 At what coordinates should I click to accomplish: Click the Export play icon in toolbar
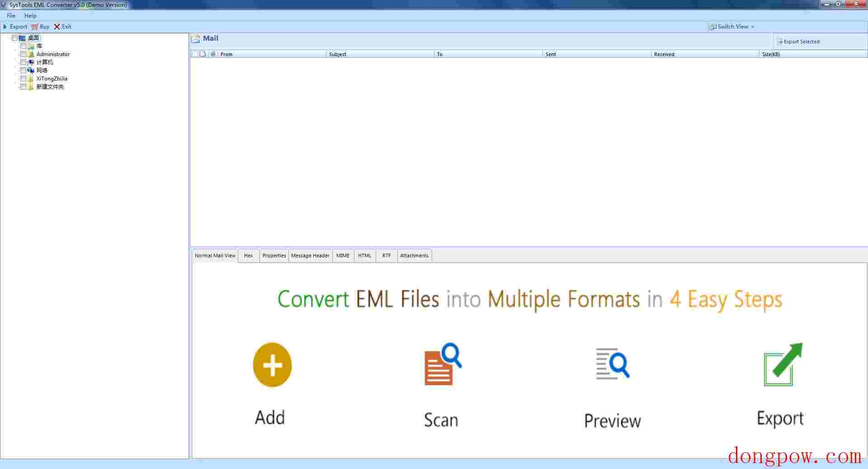(x=5, y=27)
